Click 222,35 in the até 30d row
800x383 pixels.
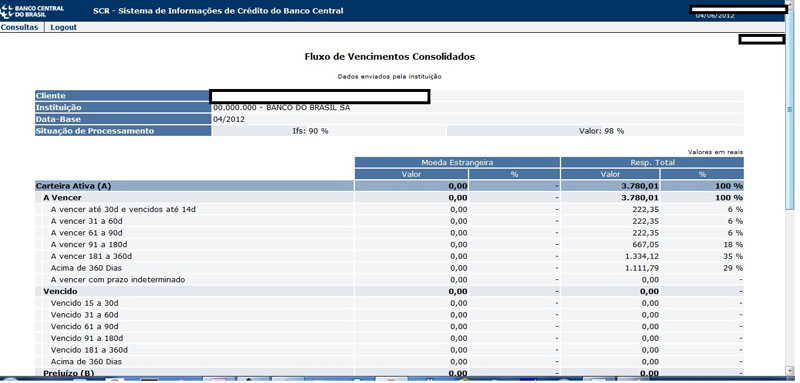pos(645,209)
